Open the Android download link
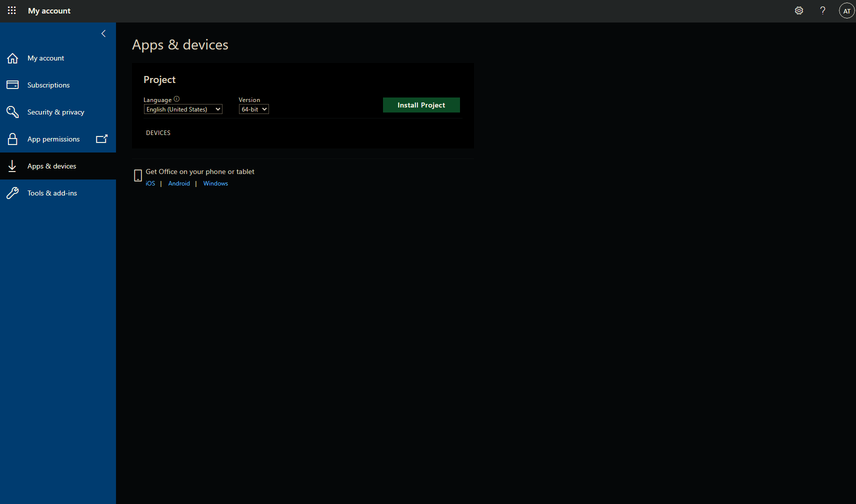Screen dimensions: 856x504 pyautogui.click(x=179, y=183)
